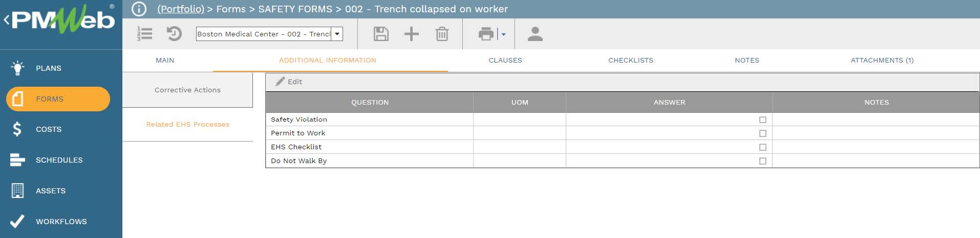Select the 'Permit to Work' question cell
Viewport: 980px width, 238px height.
pos(369,133)
